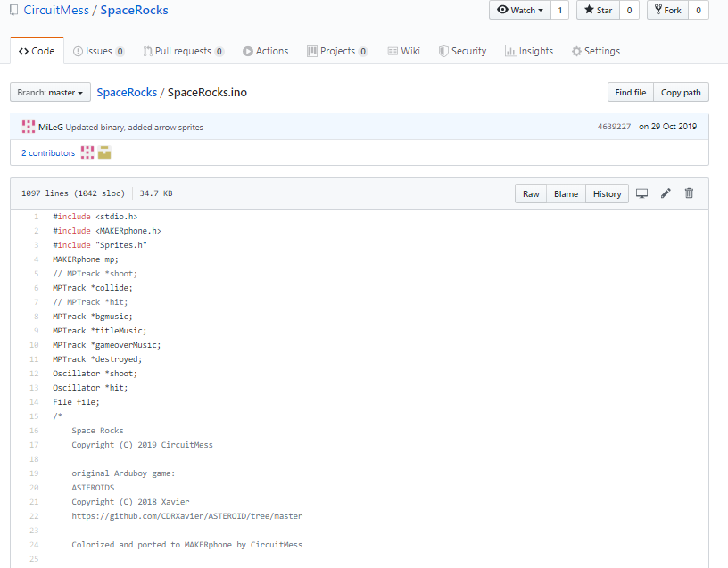The width and height of the screenshot is (728, 568).
Task: Click the 'SpaceRocks.ino' file name in breadcrumb
Action: pyautogui.click(x=207, y=93)
